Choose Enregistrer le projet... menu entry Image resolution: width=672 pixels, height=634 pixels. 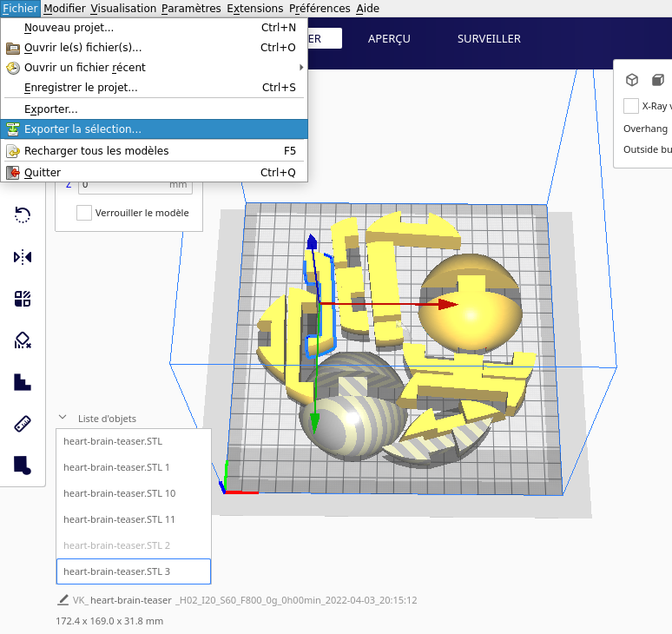point(155,88)
